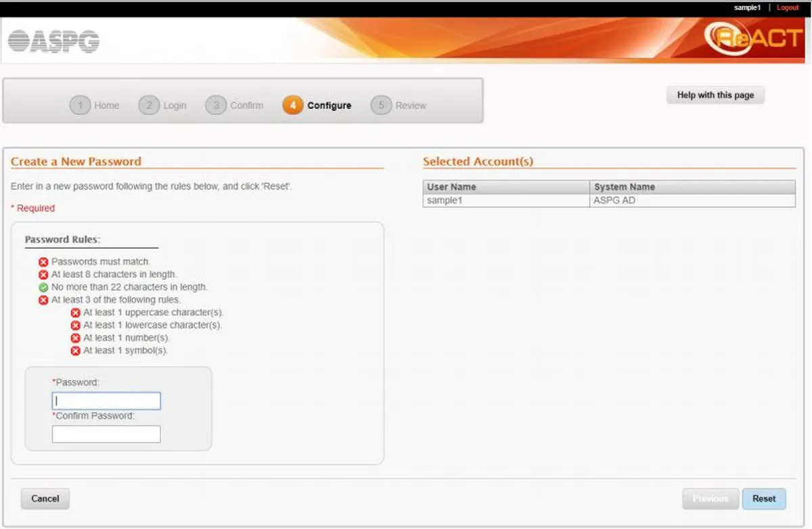The width and height of the screenshot is (812, 529).
Task: Click the step 1 Home circle icon
Action: coord(80,106)
